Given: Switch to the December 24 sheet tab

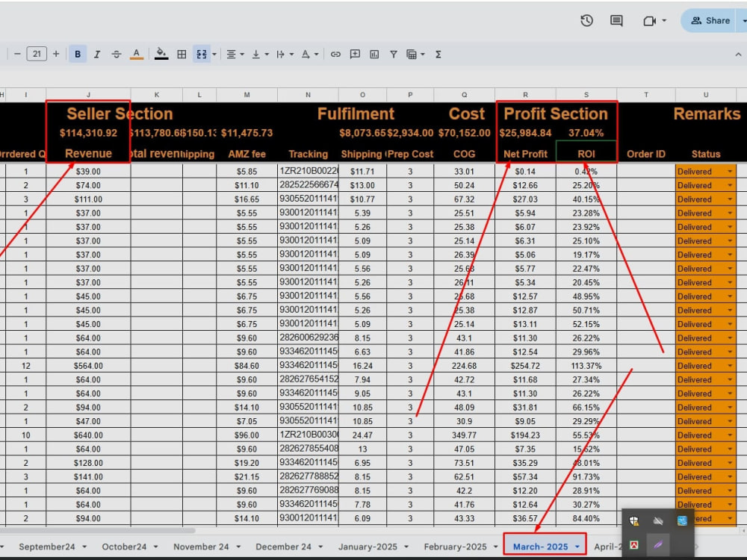Looking at the screenshot, I should 283,547.
